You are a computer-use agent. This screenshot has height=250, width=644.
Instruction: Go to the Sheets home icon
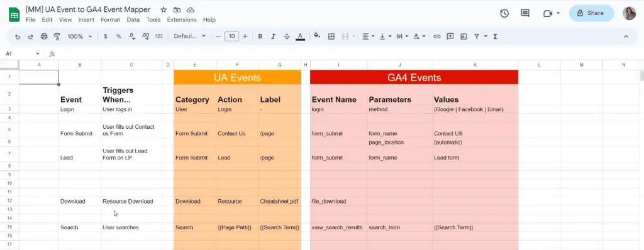14,15
